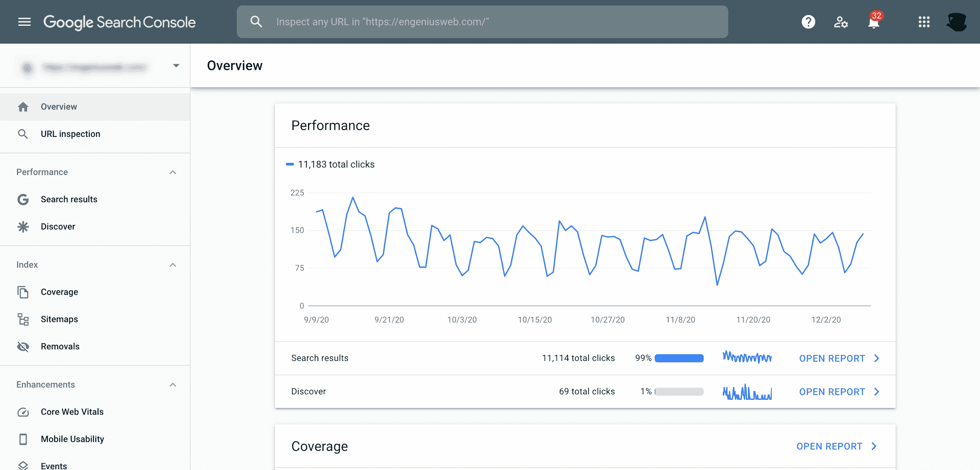Open the Search results report

(x=69, y=199)
